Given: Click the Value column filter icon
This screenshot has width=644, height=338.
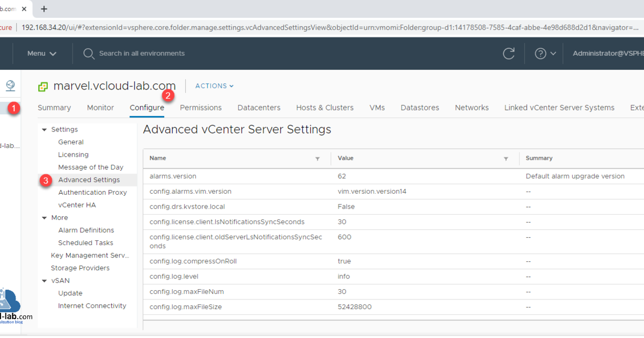Looking at the screenshot, I should tap(506, 159).
